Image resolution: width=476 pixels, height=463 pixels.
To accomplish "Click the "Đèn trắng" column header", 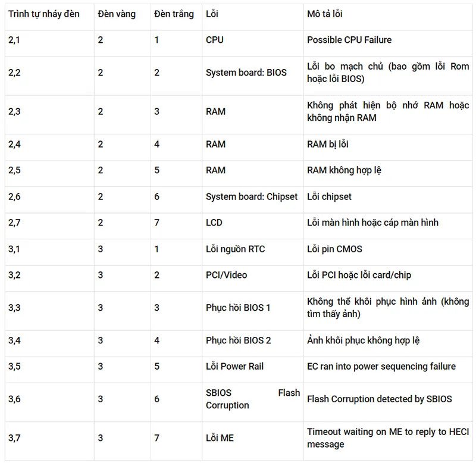I will point(174,14).
